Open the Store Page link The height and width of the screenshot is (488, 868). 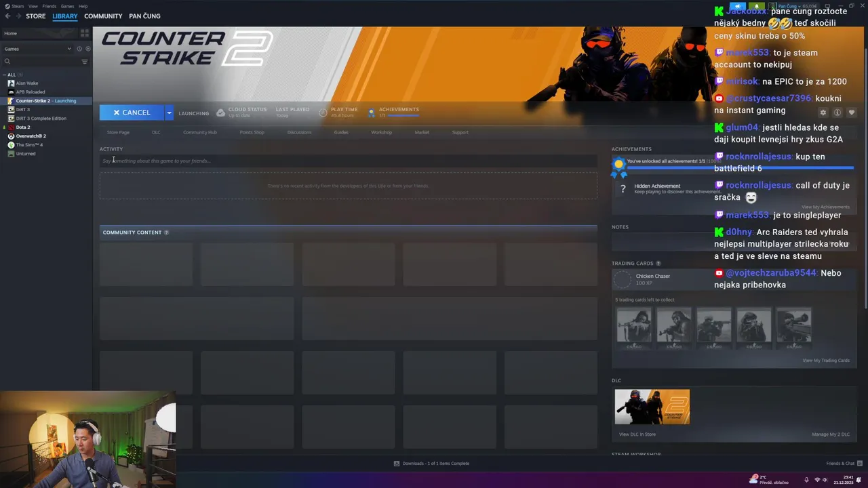118,132
